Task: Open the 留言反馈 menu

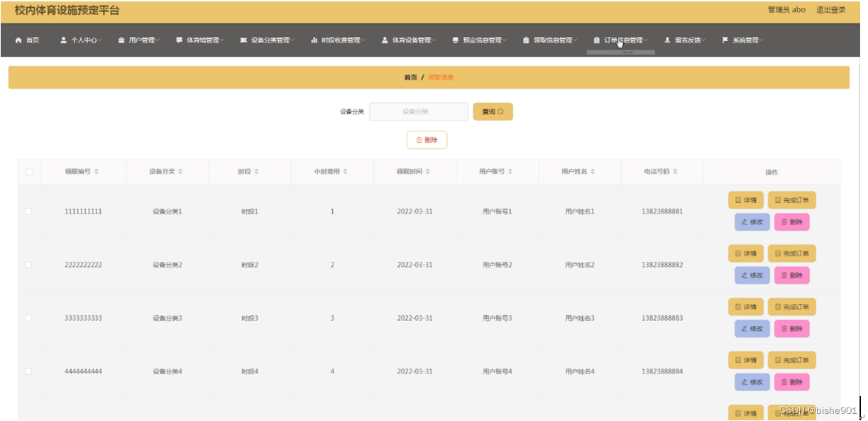Action: pos(685,40)
